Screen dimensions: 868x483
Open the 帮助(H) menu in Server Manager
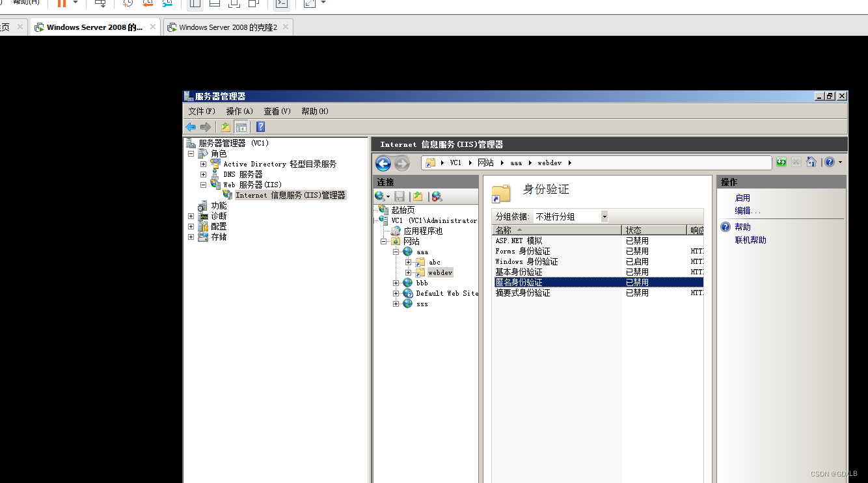[315, 111]
